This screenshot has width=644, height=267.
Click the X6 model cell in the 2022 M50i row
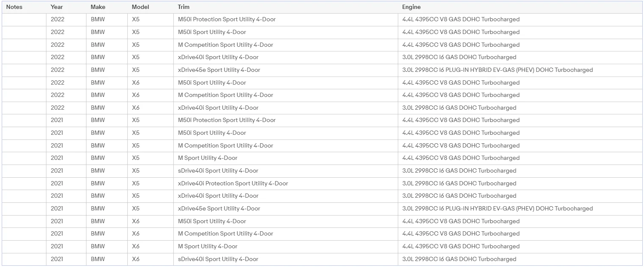150,82
